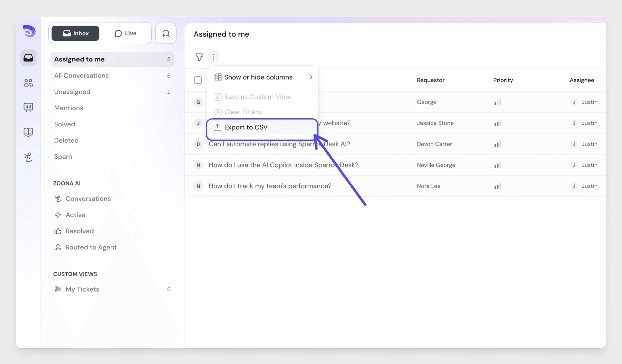
Task: Open the team's performance conversation row
Action: click(x=270, y=186)
